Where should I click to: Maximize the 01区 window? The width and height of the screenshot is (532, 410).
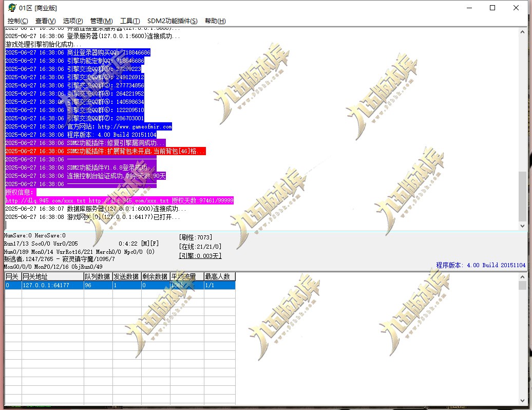tap(492, 8)
